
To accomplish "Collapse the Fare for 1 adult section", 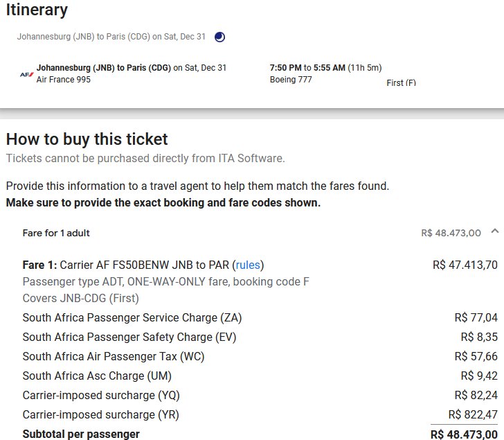I will coord(495,231).
